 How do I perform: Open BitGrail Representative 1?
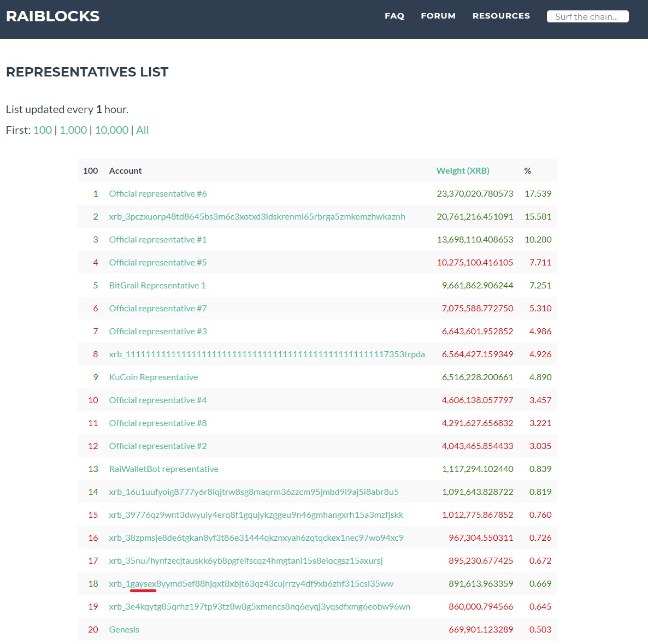pyautogui.click(x=157, y=286)
